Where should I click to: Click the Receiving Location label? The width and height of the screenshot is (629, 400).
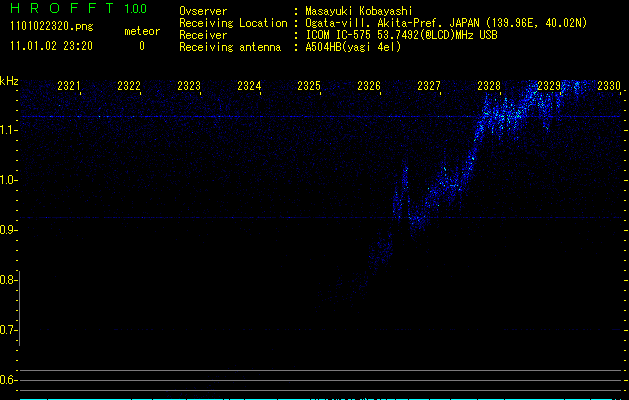tap(233, 23)
